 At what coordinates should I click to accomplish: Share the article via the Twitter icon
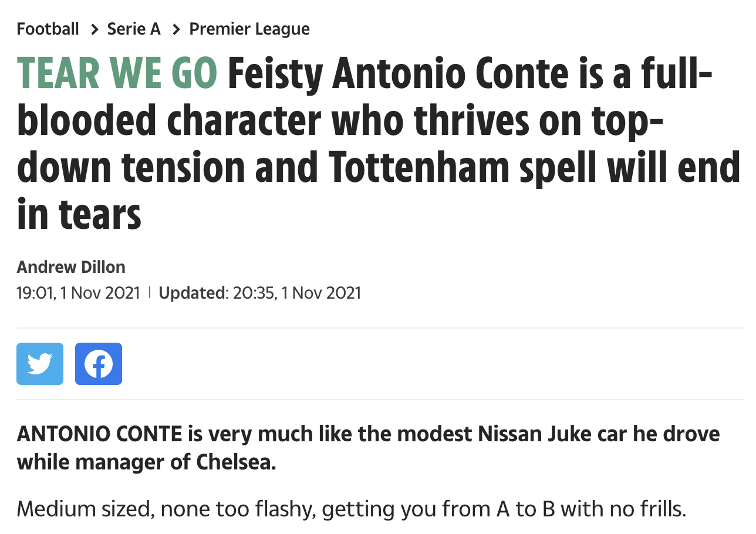tap(40, 364)
